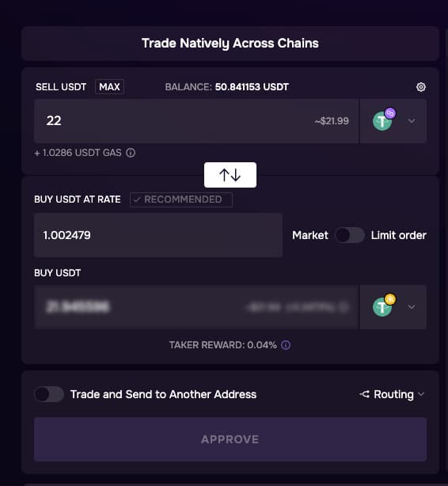Click the Taker Reward info icon

coord(286,345)
